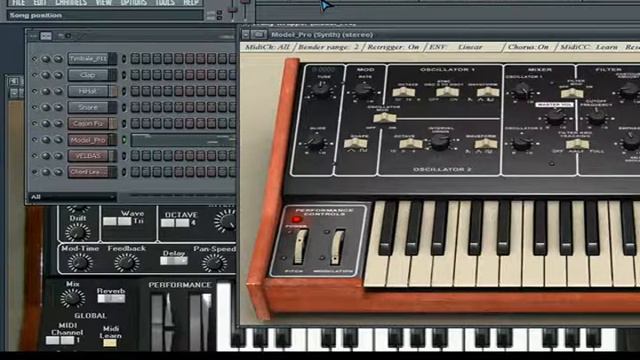Click the Drift knob on the rear synth
Viewport: 640px width, 360px height.
pyautogui.click(x=78, y=233)
